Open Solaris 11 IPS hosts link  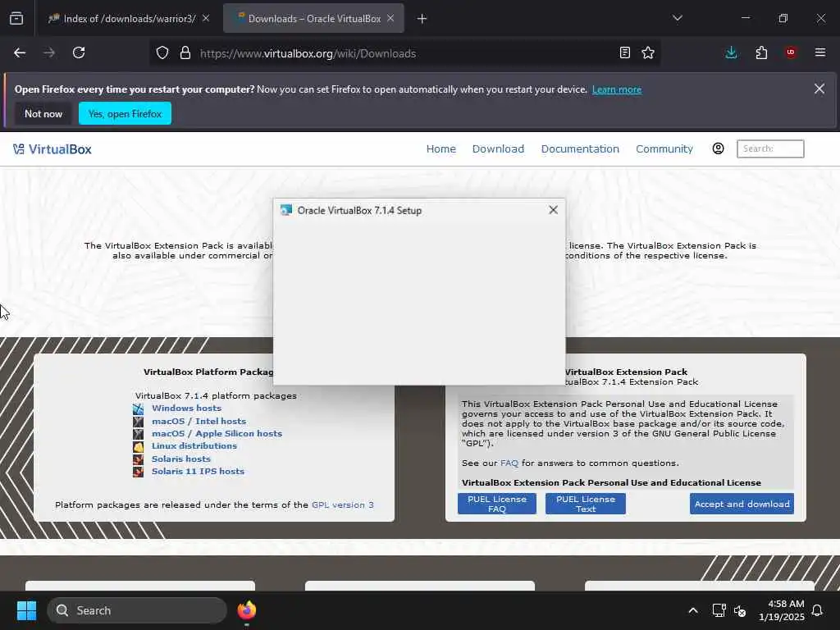tap(198, 472)
